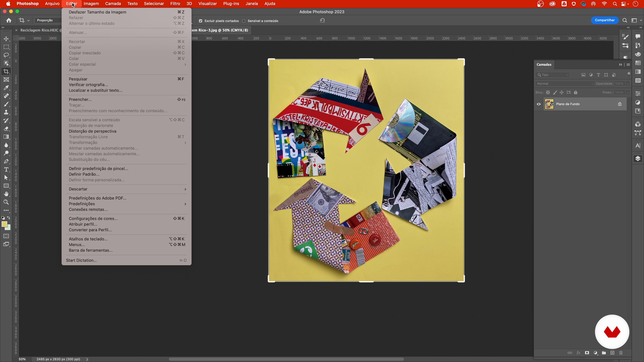
Task: Choose Preencher... from Editar menu
Action: 80,99
